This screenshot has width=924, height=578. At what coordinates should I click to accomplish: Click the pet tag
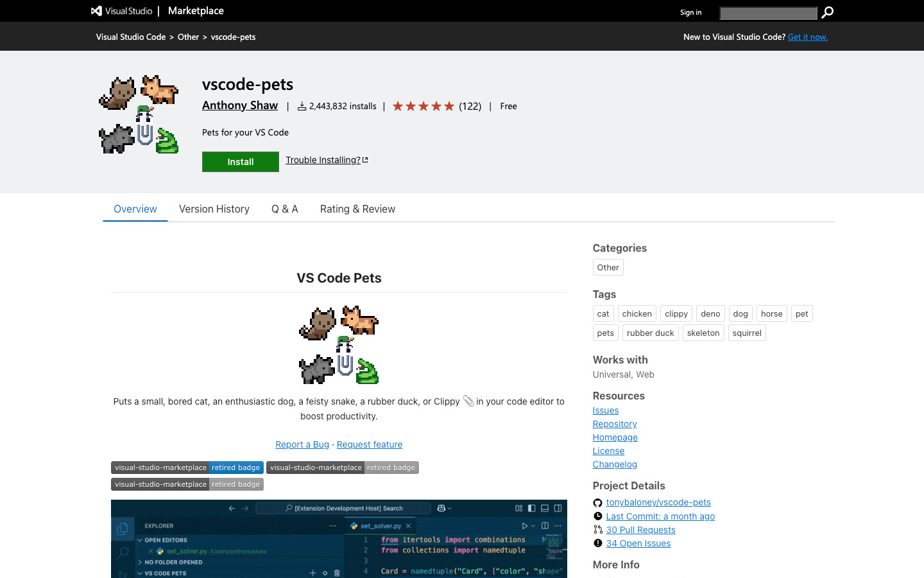click(802, 313)
